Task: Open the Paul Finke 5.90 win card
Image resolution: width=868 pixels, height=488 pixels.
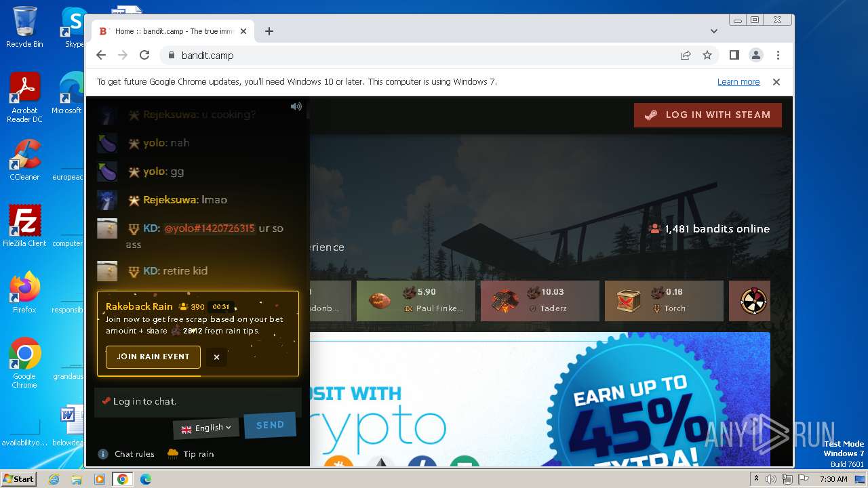Action: 415,300
